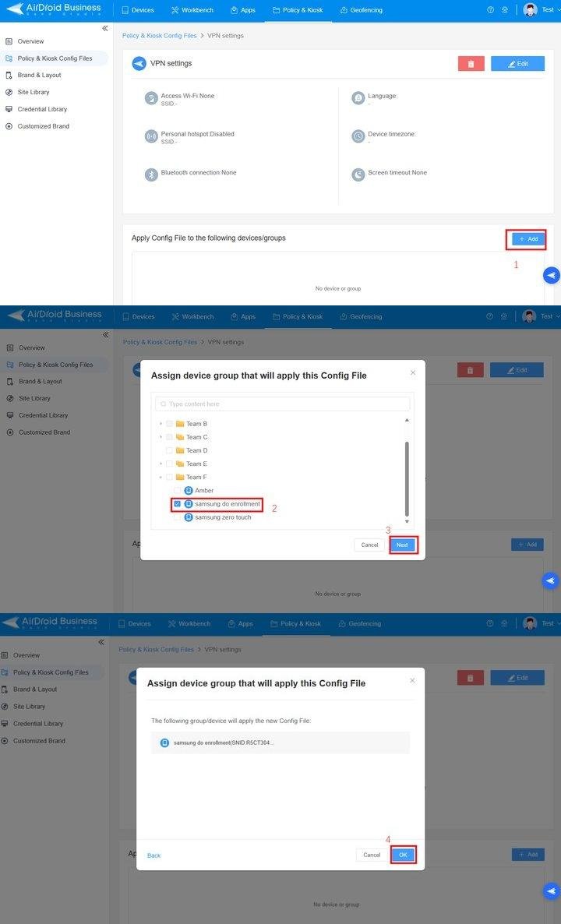The width and height of the screenshot is (561, 924).
Task: Click the device tree scrollbar up arrow
Action: [407, 420]
